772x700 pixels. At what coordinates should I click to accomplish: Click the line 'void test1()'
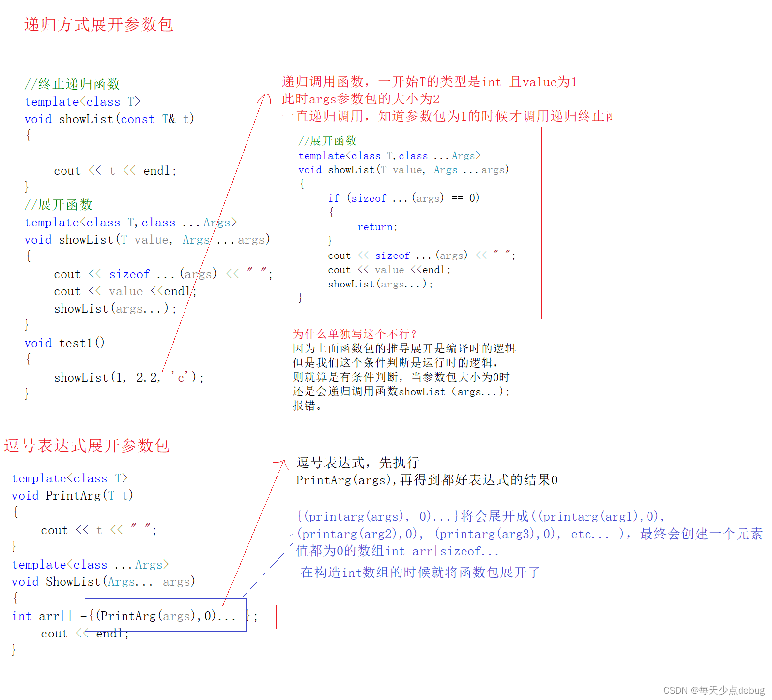pyautogui.click(x=64, y=343)
